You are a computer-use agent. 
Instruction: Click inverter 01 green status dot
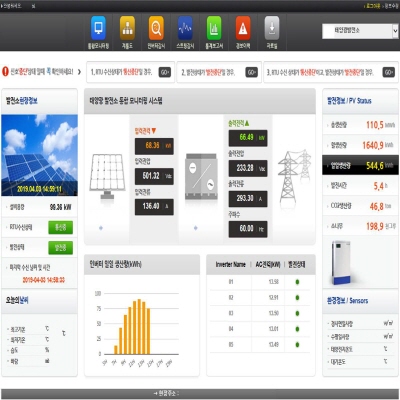pos(297,282)
